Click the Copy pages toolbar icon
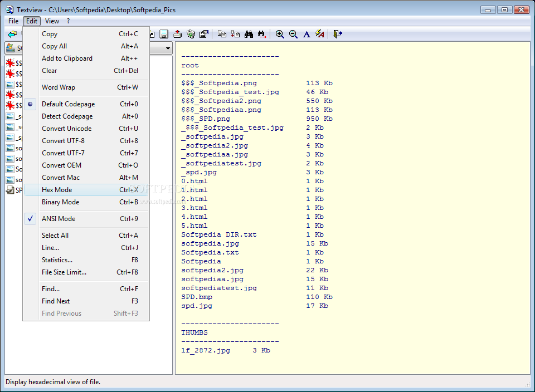This screenshot has width=535, height=392. point(222,34)
